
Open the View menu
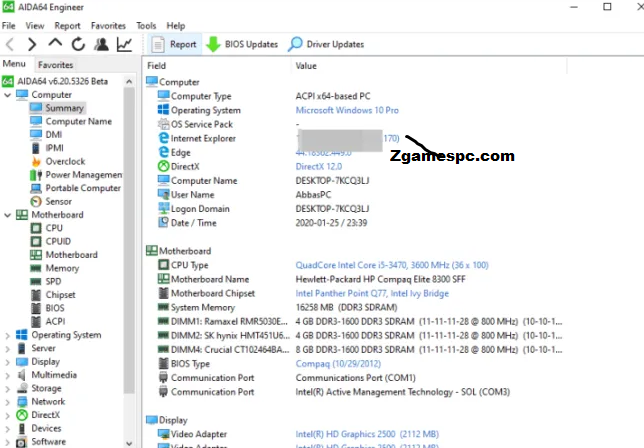click(x=34, y=25)
